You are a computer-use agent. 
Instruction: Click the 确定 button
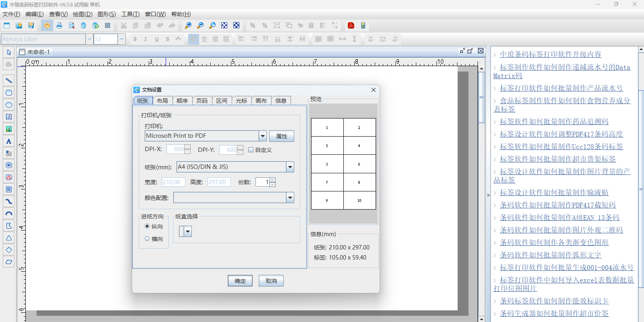240,281
